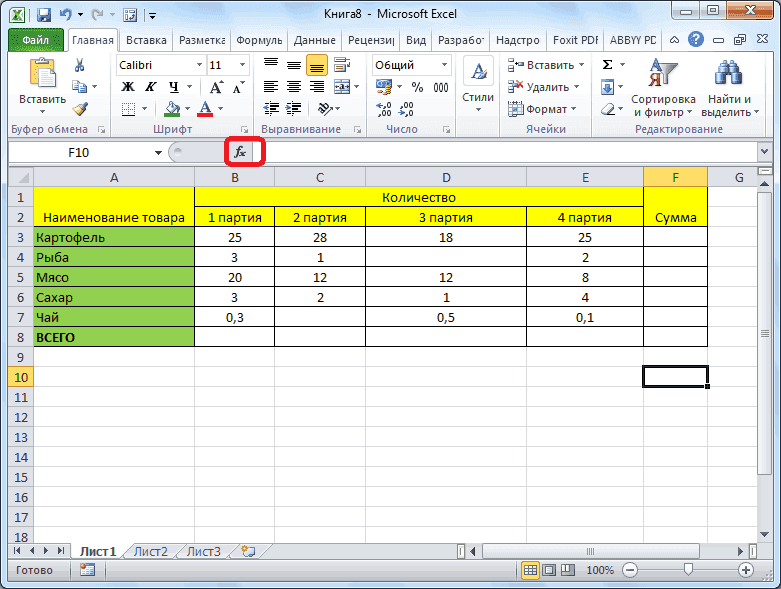Open Sort and Filter (Сортировка и фильтр)
The width and height of the screenshot is (781, 589).
point(662,88)
